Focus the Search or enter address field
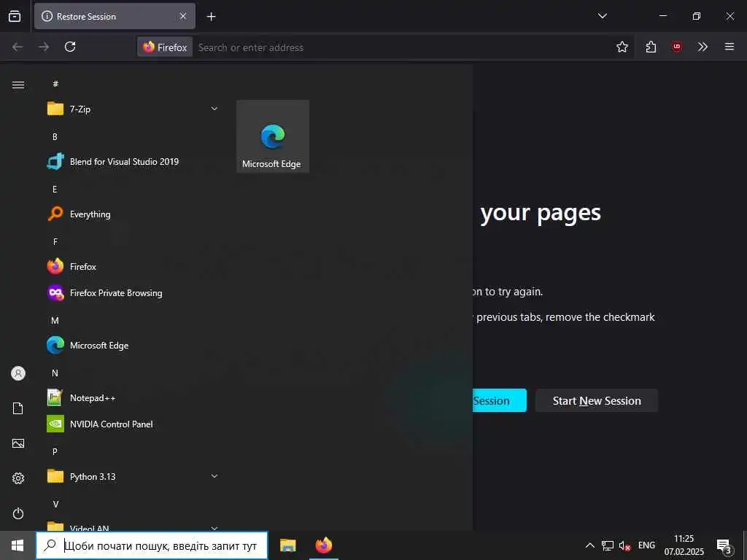The width and height of the screenshot is (747, 560). (402, 47)
